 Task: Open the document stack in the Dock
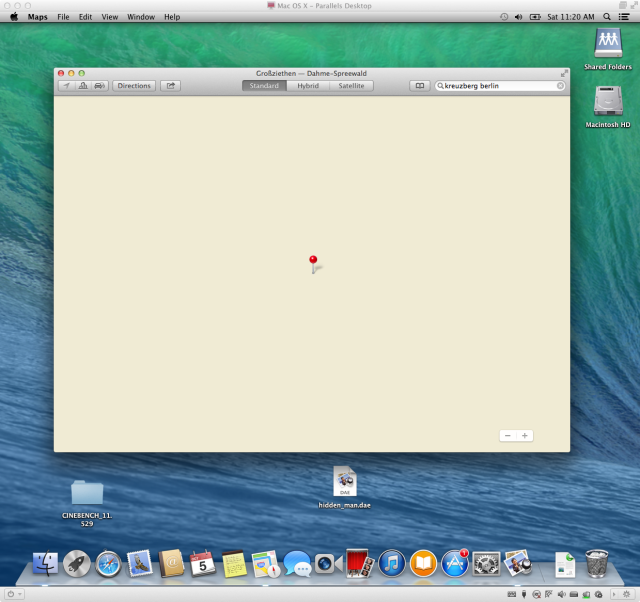565,564
